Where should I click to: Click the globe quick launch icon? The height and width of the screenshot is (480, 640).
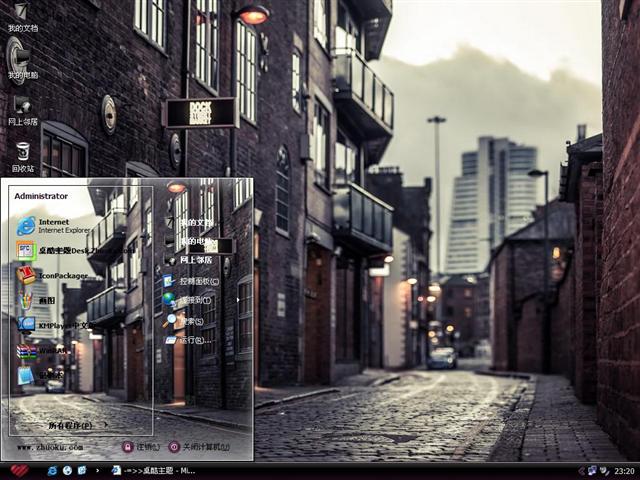tap(67, 471)
